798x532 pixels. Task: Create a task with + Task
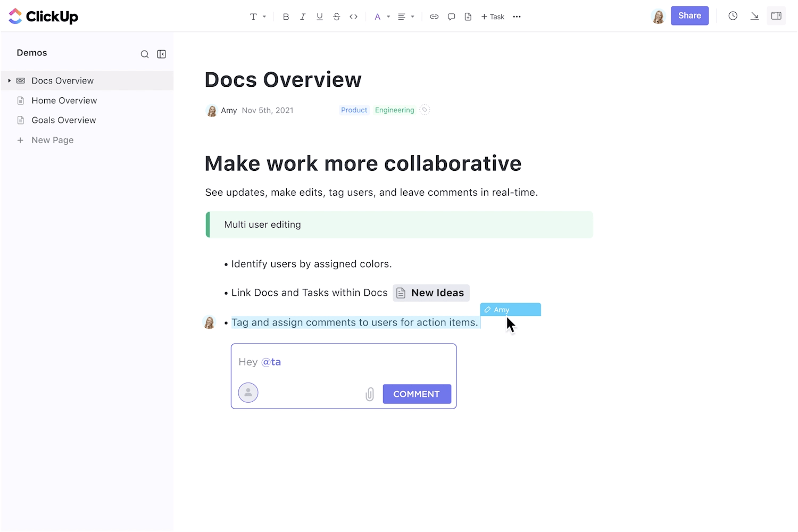click(493, 16)
